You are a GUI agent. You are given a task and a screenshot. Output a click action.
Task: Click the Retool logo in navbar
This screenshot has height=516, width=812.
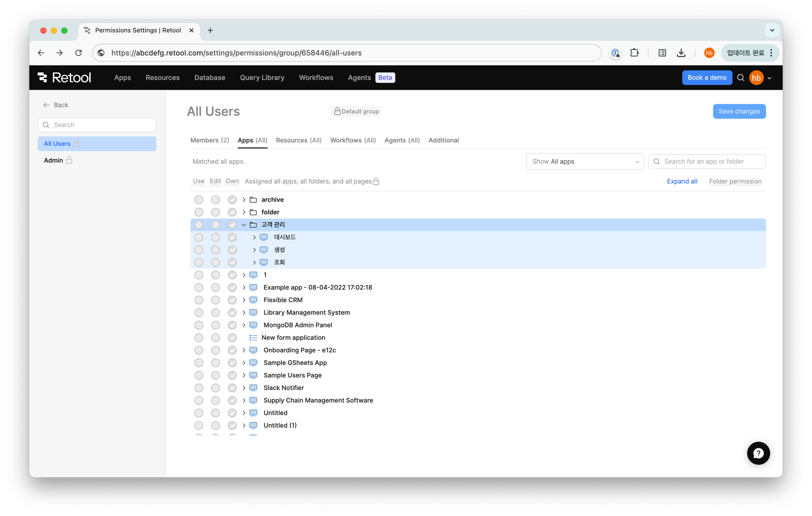64,77
